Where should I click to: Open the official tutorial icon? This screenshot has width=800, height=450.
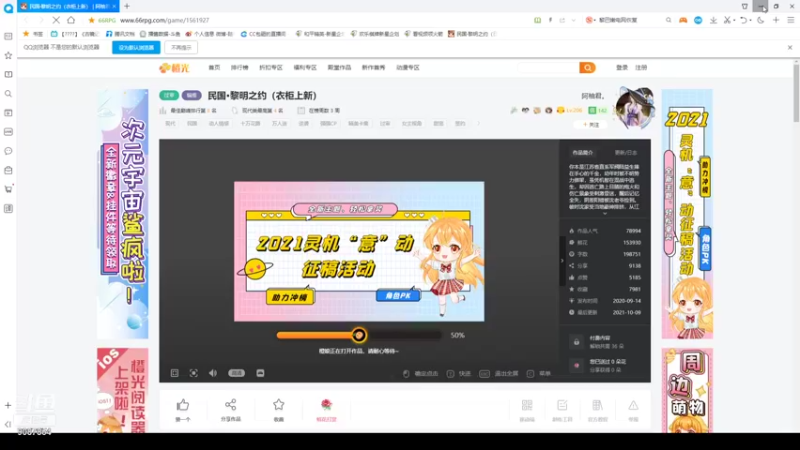597,405
